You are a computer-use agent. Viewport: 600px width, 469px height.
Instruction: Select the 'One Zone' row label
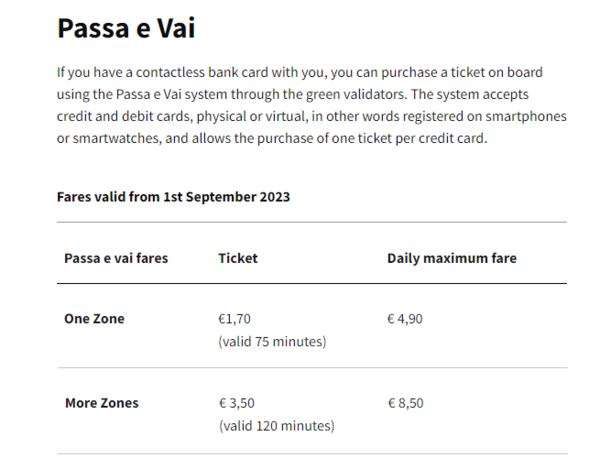point(94,319)
